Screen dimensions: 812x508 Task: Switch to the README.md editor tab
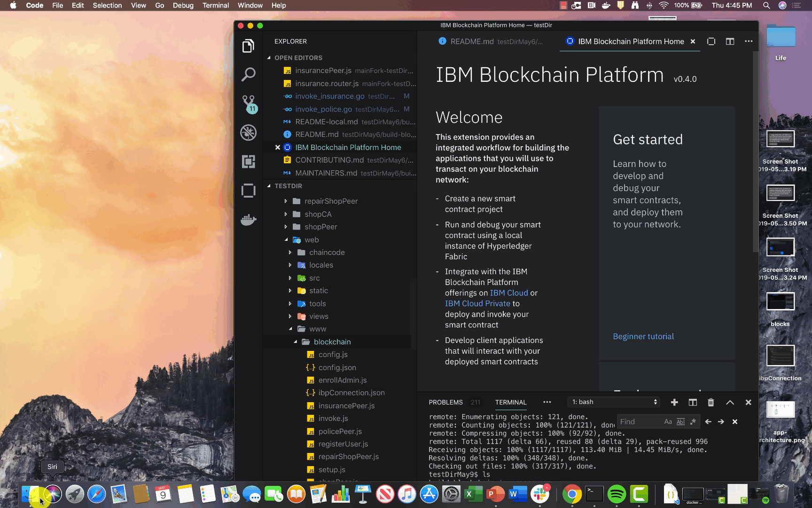pyautogui.click(x=490, y=41)
